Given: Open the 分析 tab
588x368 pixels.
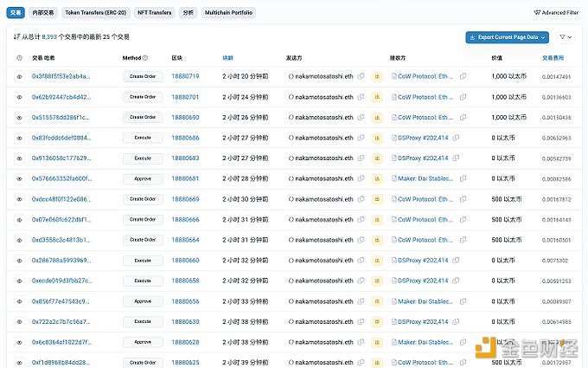Looking at the screenshot, I should (188, 12).
